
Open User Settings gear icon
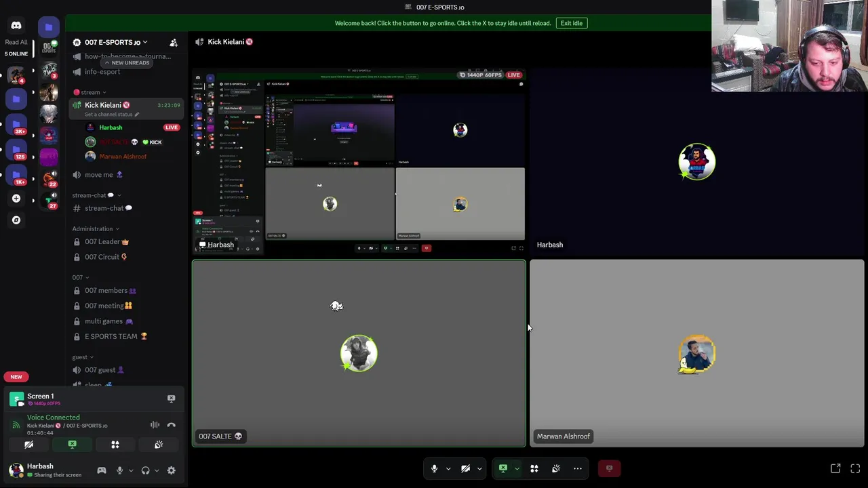(x=171, y=470)
